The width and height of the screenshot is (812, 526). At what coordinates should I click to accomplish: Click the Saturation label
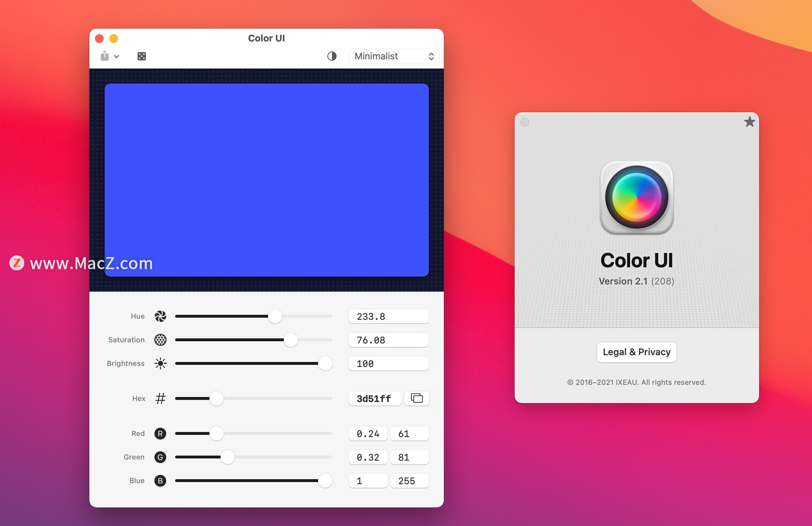point(126,340)
